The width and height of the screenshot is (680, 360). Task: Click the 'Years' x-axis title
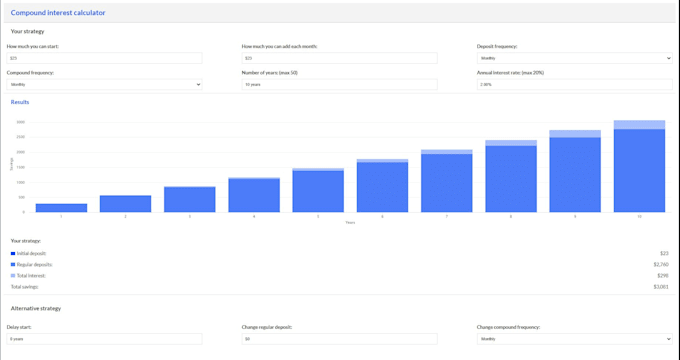point(350,223)
